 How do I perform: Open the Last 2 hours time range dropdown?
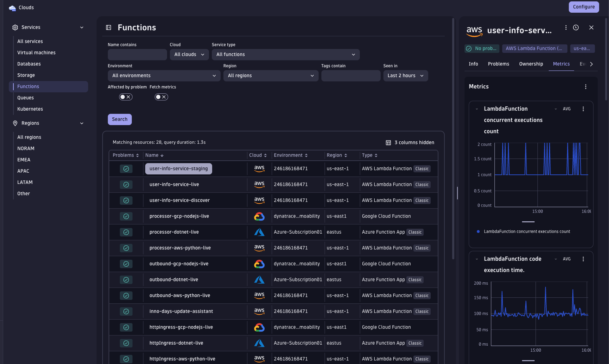pyautogui.click(x=405, y=75)
